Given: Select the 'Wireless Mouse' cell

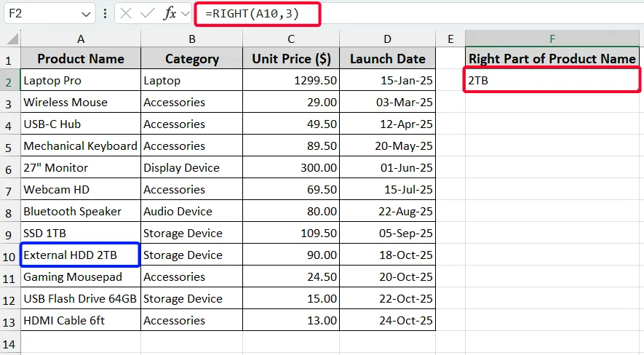Looking at the screenshot, I should (81, 102).
